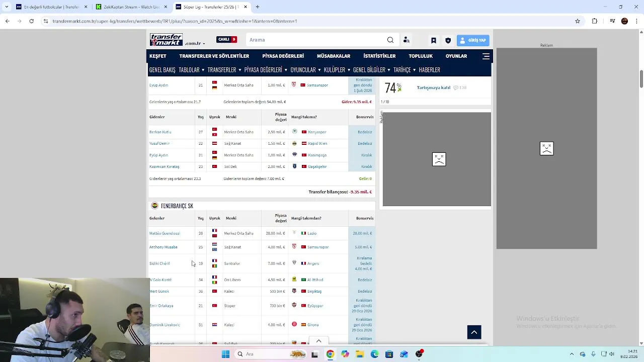The height and width of the screenshot is (362, 644).
Task: Reload the page with browser refresh icon
Action: click(31, 21)
